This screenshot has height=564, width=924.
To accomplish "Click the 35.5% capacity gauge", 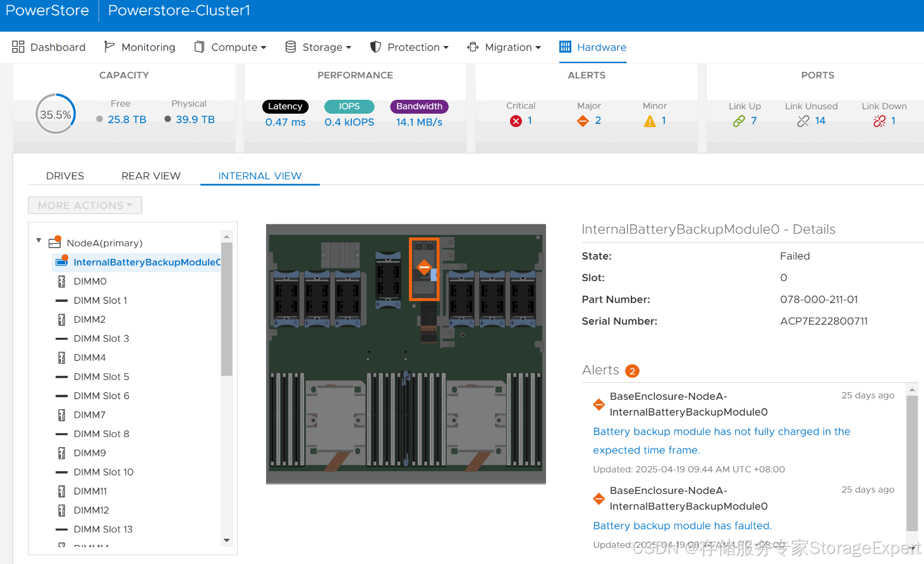I will [x=56, y=114].
